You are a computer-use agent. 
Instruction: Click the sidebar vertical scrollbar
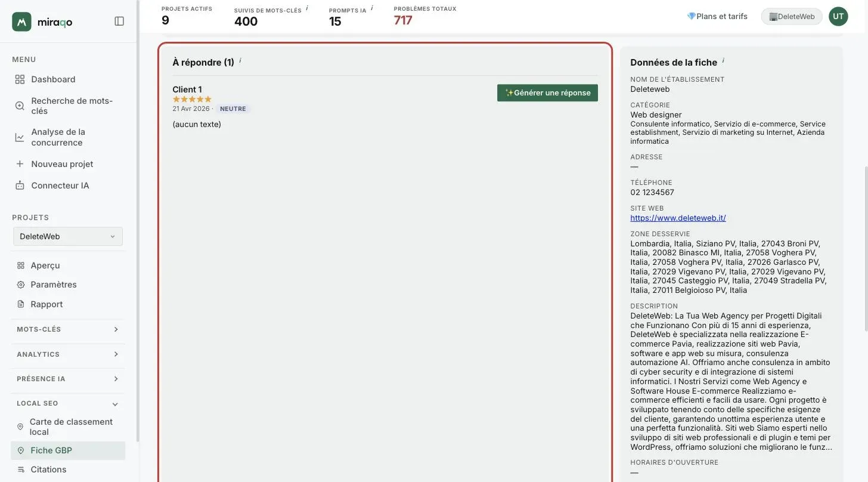pyautogui.click(x=138, y=221)
